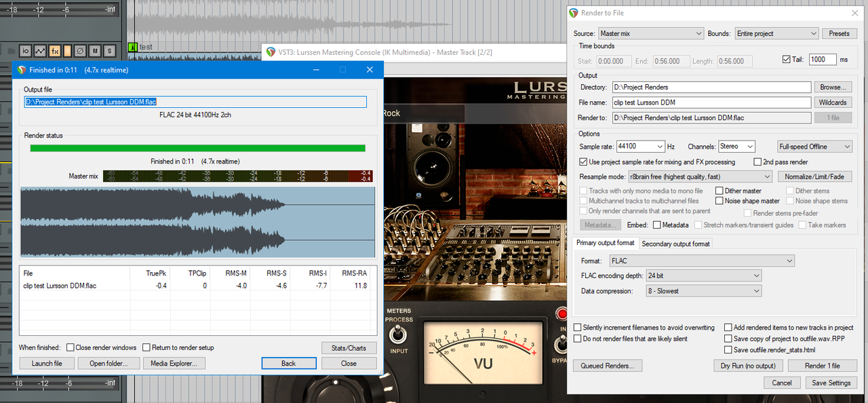Click the Close button in the Finished dialog
868x403 pixels.
(x=349, y=364)
